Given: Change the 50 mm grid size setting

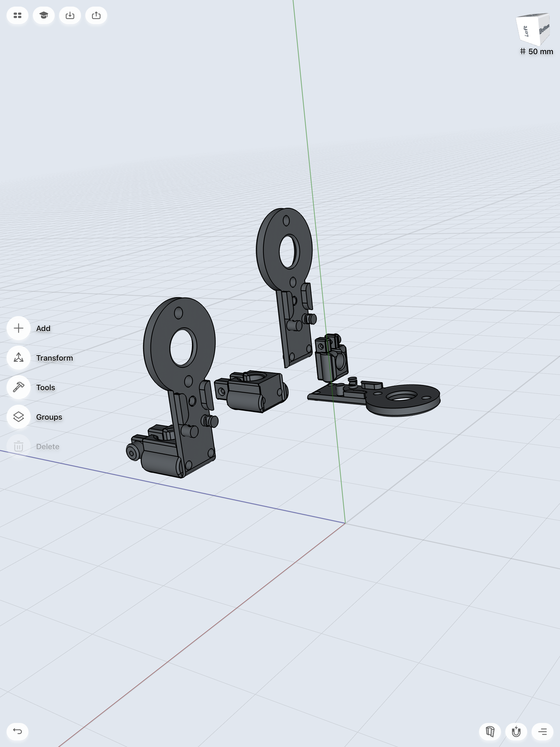Looking at the screenshot, I should [x=536, y=52].
